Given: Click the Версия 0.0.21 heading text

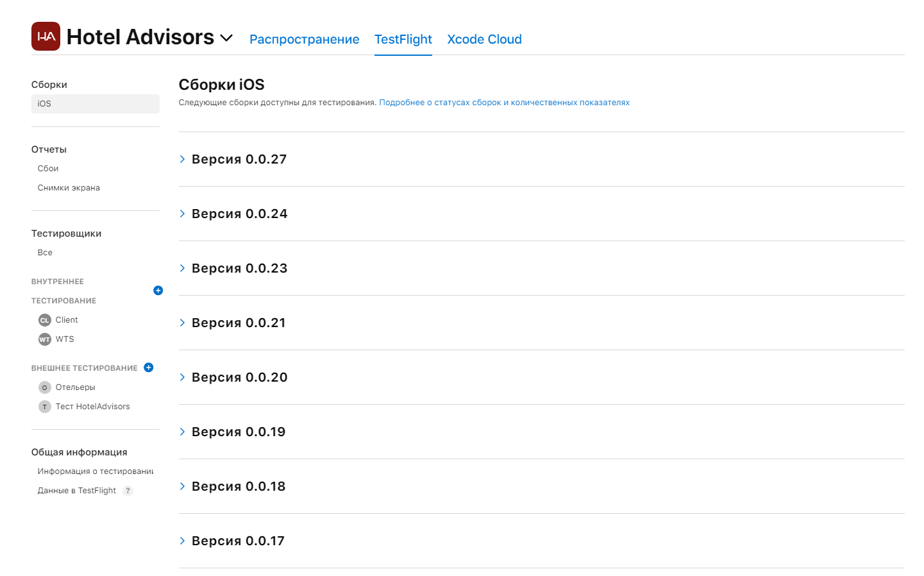Looking at the screenshot, I should pyautogui.click(x=239, y=323).
